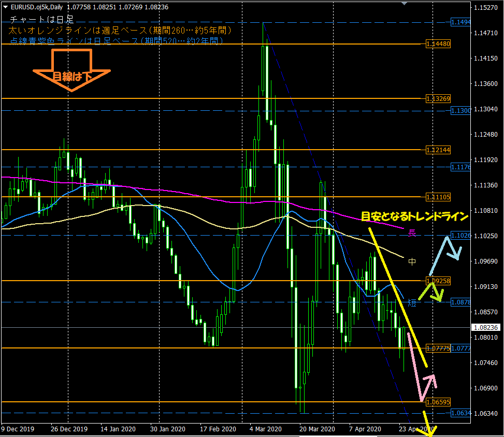
Task: Click the 30 Jan 2020 date label
Action: point(168,429)
